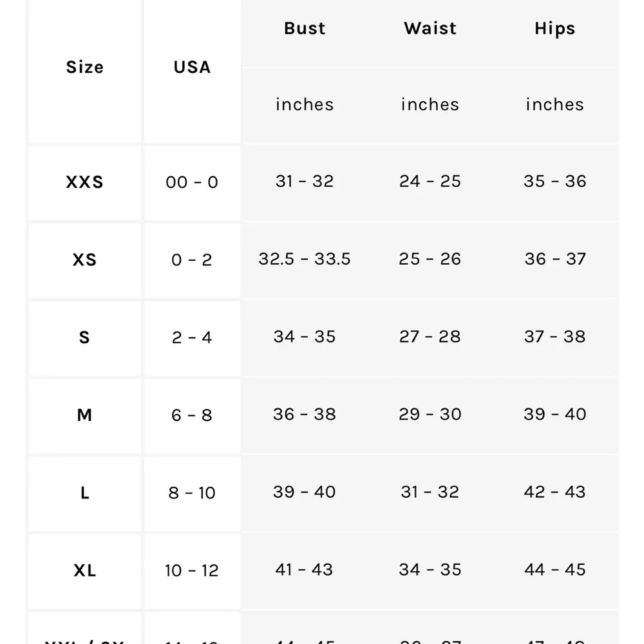This screenshot has width=644, height=644.
Task: Pick the XL size label
Action: click(84, 570)
